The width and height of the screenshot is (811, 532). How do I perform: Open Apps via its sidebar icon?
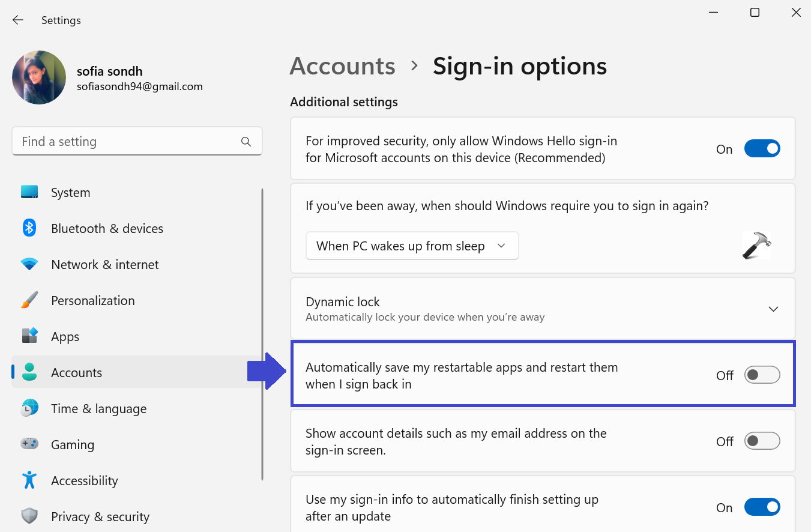tap(29, 336)
